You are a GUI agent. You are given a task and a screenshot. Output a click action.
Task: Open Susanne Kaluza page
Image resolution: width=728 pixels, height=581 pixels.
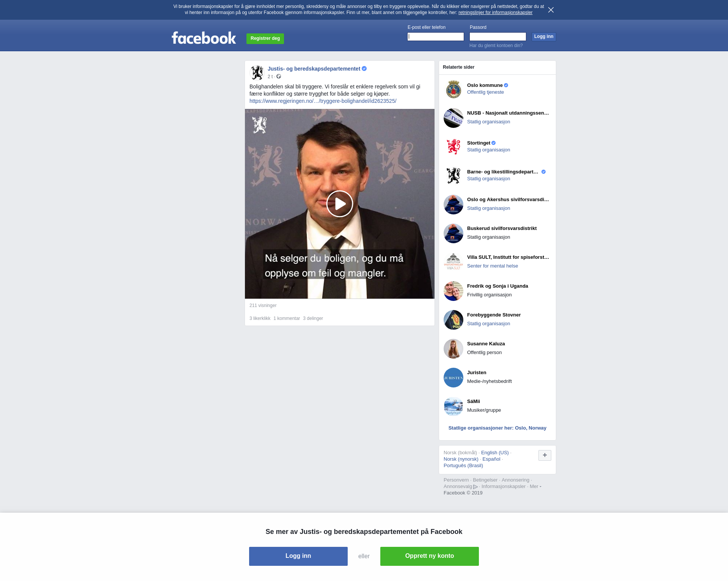[486, 344]
